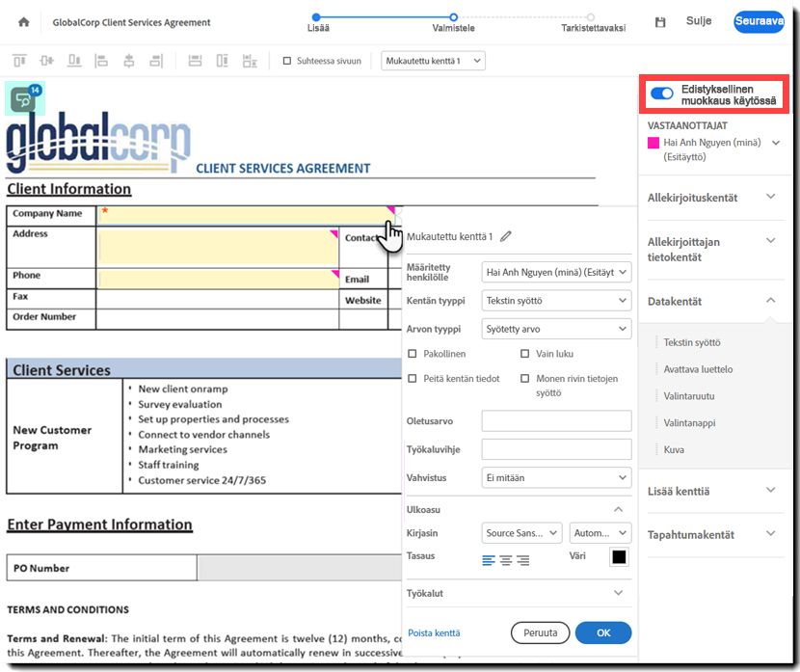This screenshot has height=672, width=800.
Task: Align fields to right edge icon
Action: [156, 61]
